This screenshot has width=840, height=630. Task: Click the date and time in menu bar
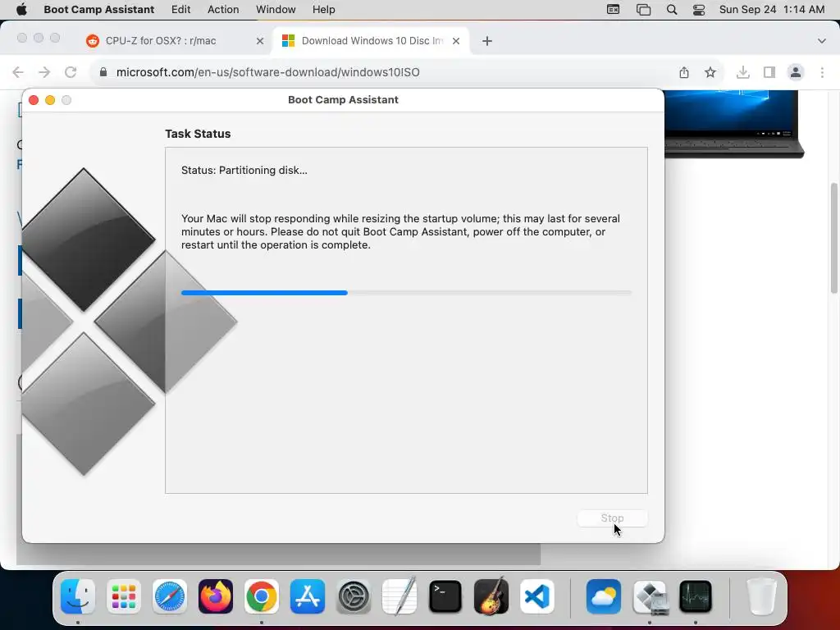tap(771, 10)
